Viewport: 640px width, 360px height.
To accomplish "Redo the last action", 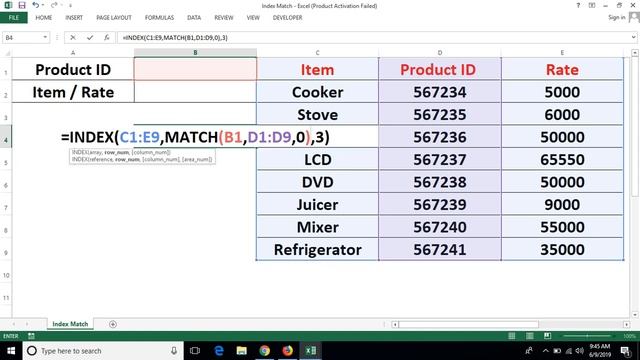I will click(x=54, y=5).
